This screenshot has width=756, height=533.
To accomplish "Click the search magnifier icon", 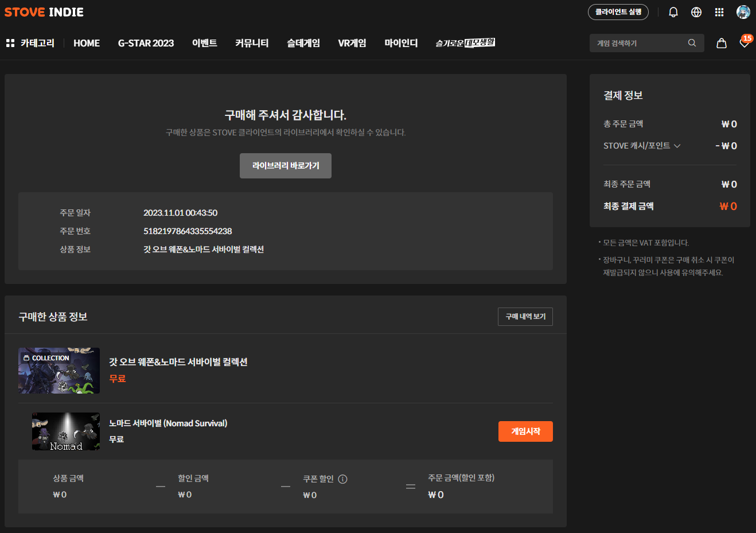I will tap(692, 43).
